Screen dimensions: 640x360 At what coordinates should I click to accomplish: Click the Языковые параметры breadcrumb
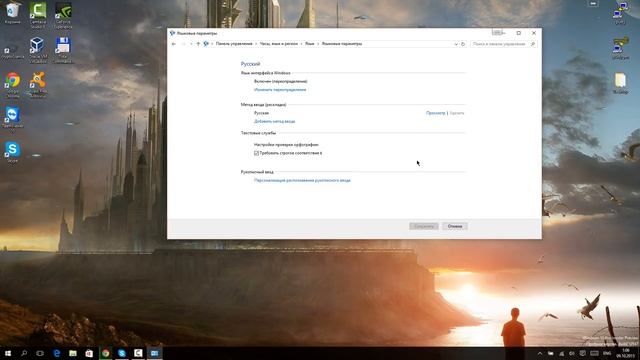point(342,44)
